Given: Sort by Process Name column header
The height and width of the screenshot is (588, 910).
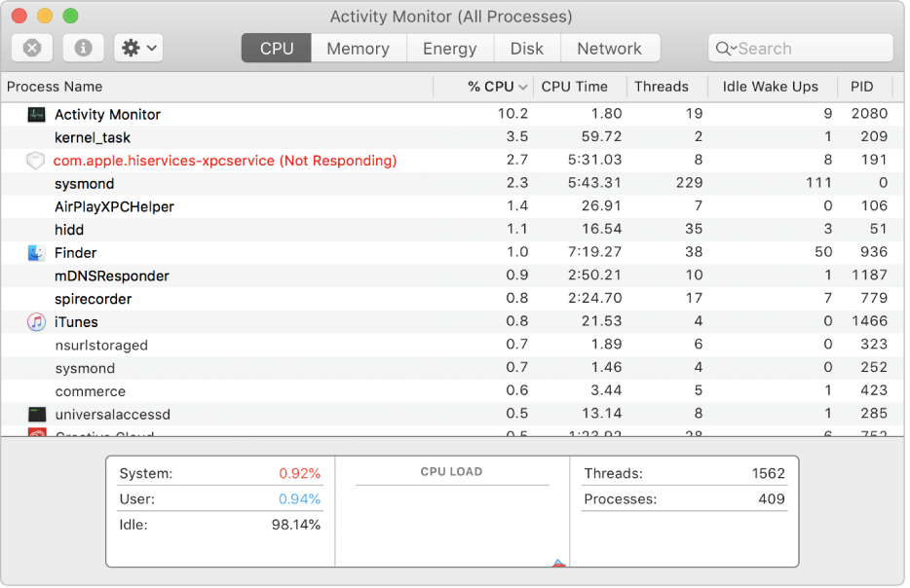Looking at the screenshot, I should point(55,87).
